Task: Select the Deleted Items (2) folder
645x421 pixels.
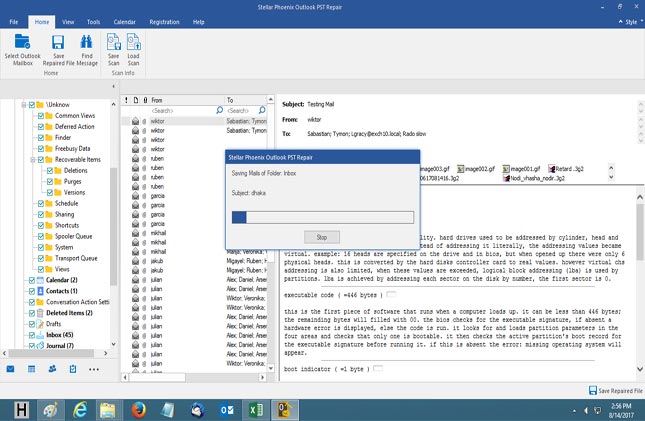Action: (69, 313)
